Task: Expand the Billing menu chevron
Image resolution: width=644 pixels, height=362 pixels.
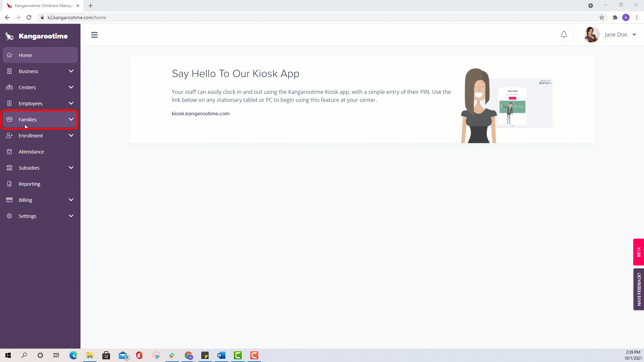Action: (x=71, y=200)
